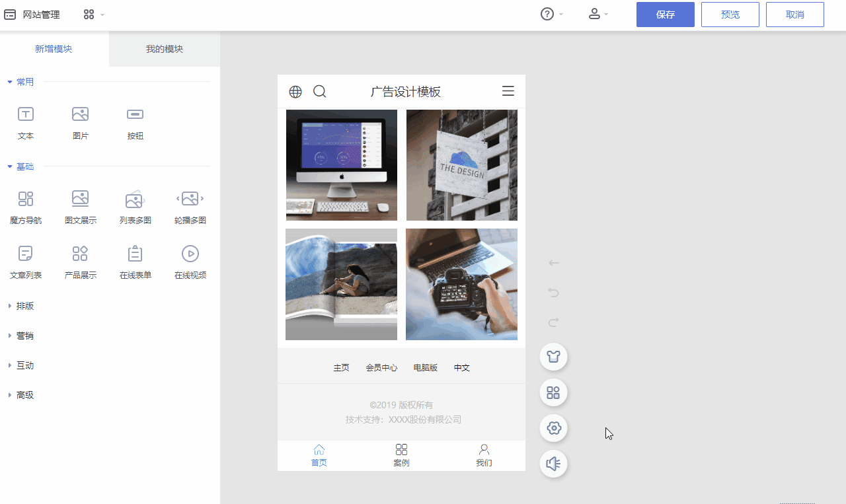Click the 主页 footer link
The width and height of the screenshot is (846, 504).
coord(342,368)
